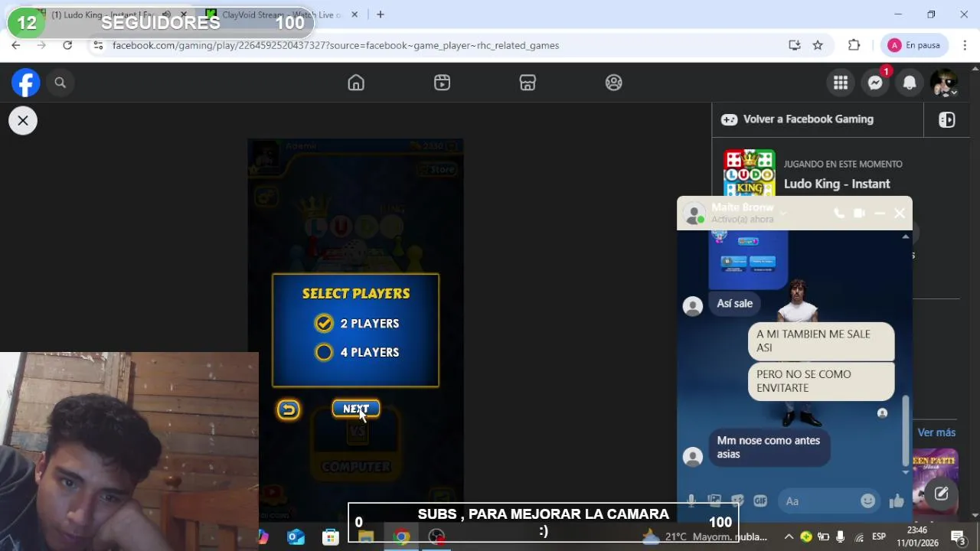Open the chat contact's profile avatar
Image resolution: width=980 pixels, height=551 pixels.
[694, 214]
